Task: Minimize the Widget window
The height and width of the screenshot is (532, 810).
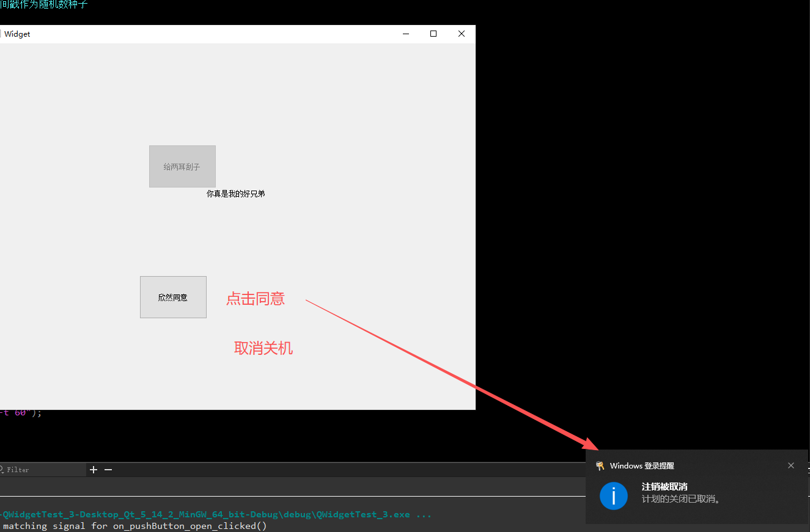Action: coord(406,34)
